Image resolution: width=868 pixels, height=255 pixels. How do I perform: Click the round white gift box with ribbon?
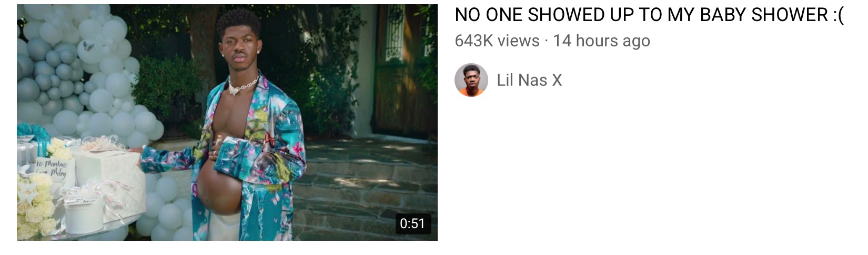[x=84, y=213]
